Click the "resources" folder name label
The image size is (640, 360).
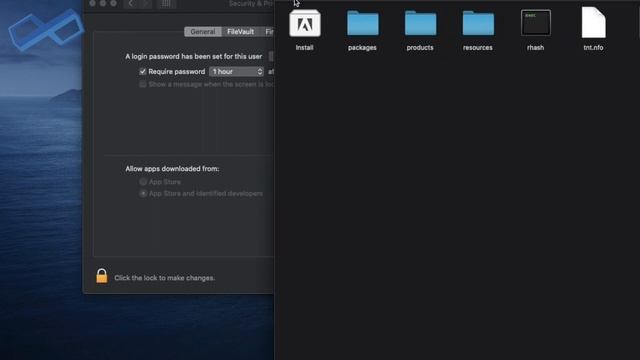tap(478, 48)
